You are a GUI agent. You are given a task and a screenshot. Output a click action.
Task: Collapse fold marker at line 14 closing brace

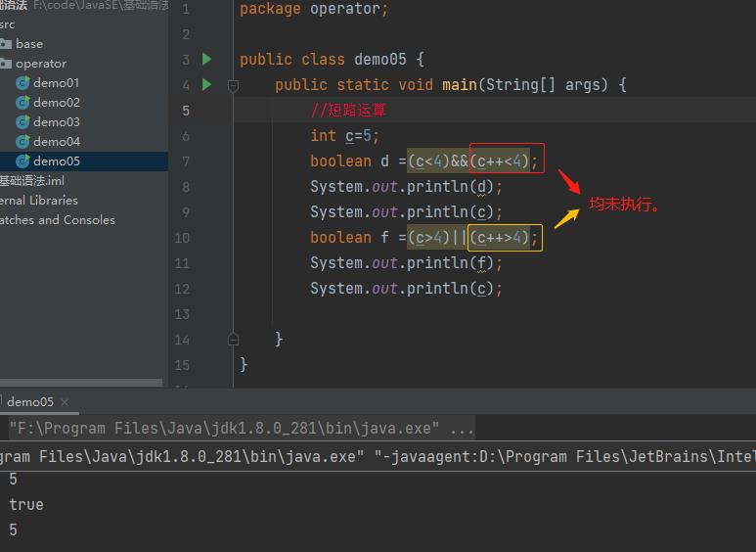point(233,340)
